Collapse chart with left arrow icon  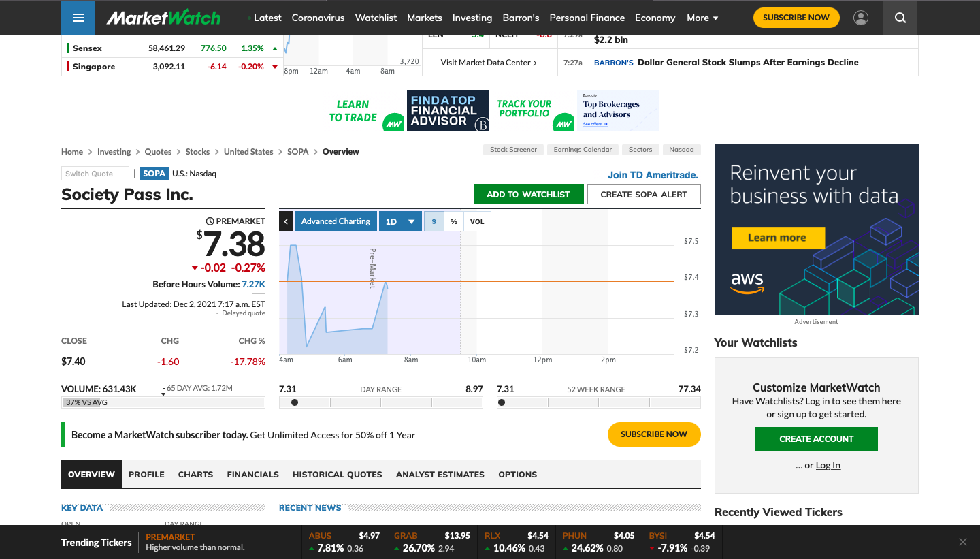[x=286, y=221]
